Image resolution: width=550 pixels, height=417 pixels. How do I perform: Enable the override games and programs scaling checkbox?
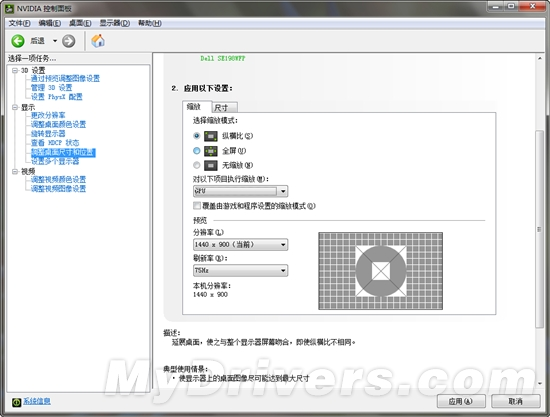click(x=197, y=206)
